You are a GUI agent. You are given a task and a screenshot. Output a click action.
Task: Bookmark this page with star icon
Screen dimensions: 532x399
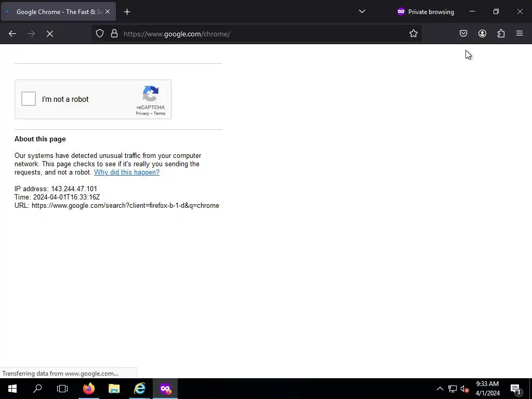click(x=413, y=34)
